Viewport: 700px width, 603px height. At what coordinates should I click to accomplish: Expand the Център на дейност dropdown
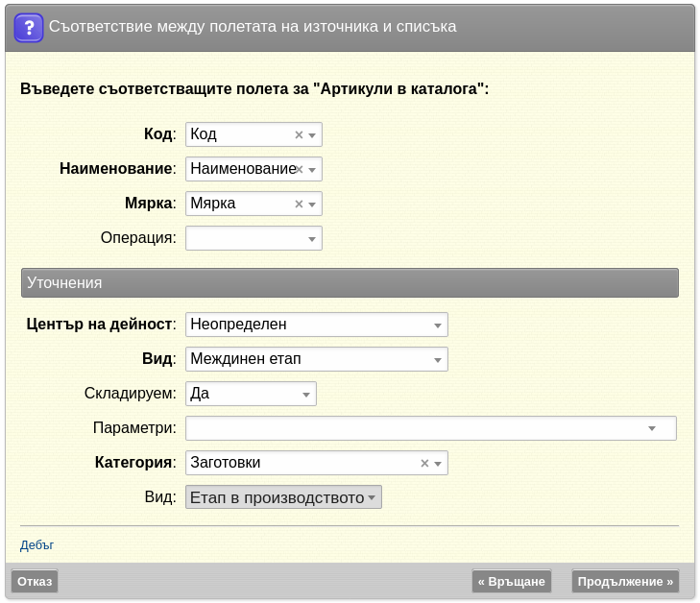(x=317, y=325)
